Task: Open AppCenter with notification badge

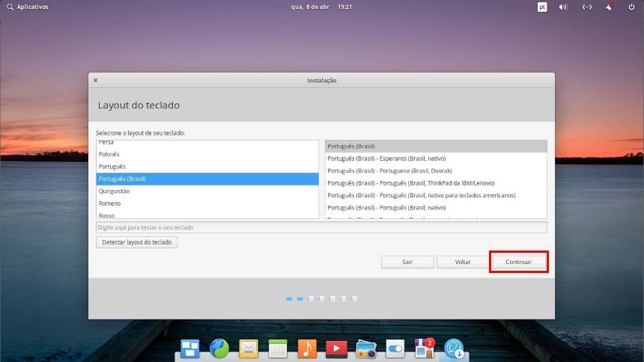Action: [x=425, y=349]
